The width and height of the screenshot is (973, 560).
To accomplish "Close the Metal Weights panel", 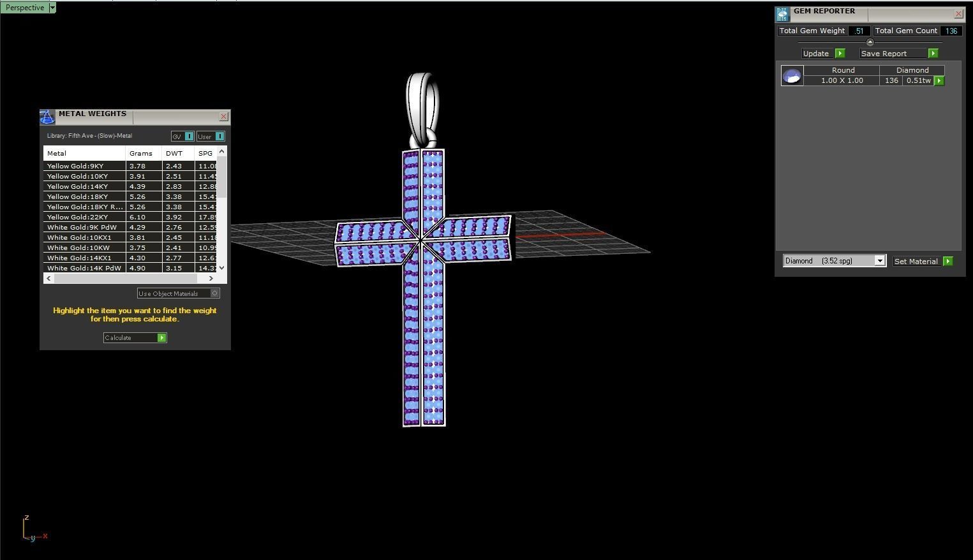I will coord(223,116).
